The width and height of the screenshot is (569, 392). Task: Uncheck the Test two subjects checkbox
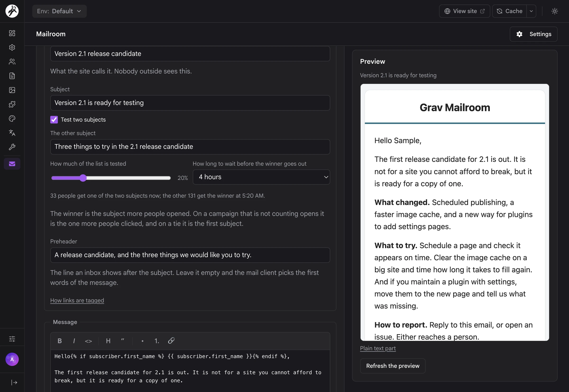(54, 120)
